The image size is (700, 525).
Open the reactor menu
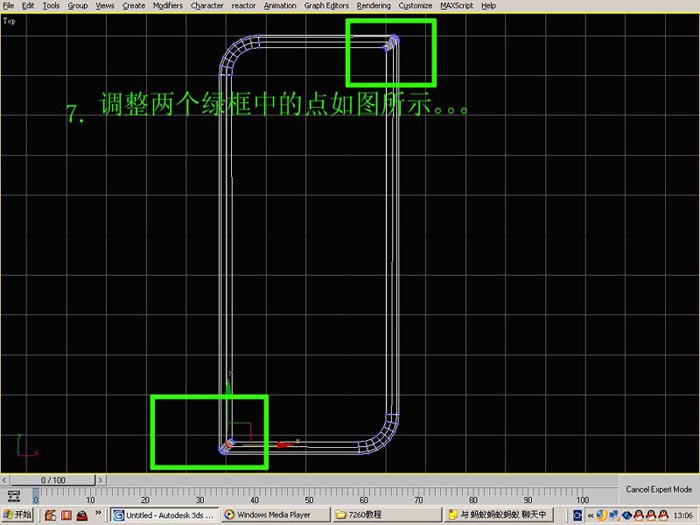(x=243, y=5)
